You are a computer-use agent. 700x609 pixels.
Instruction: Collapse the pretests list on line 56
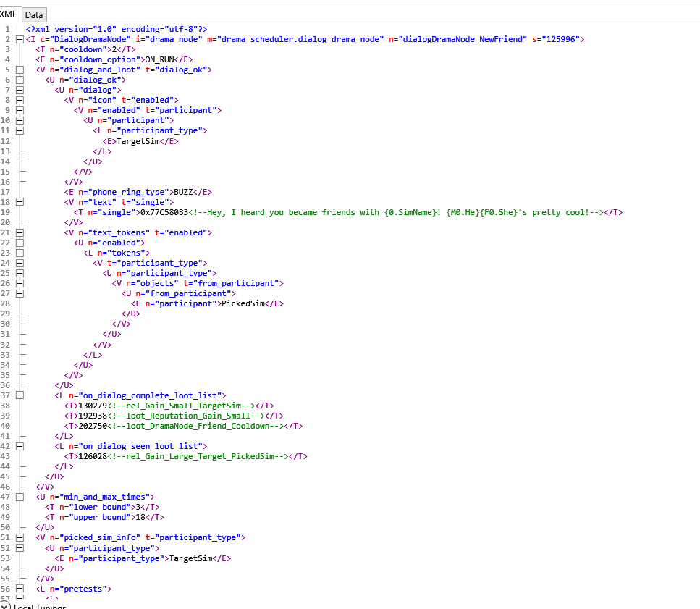(20, 589)
